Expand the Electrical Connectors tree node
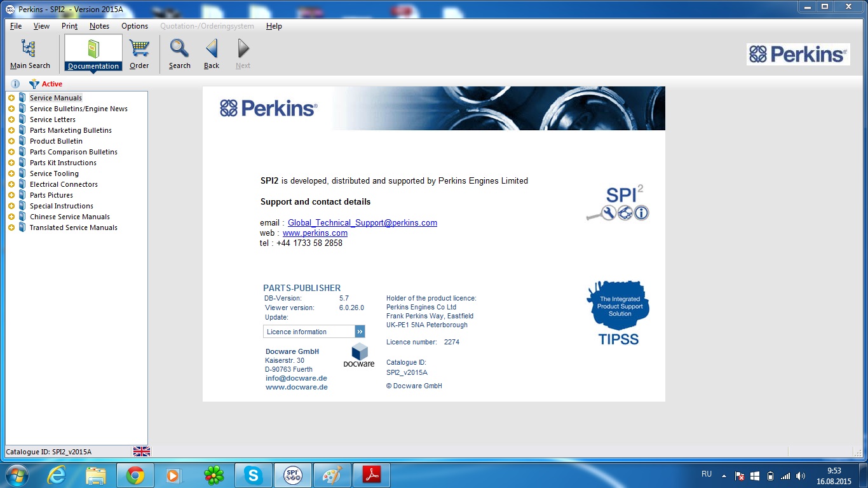This screenshot has height=488, width=868. tap(11, 184)
